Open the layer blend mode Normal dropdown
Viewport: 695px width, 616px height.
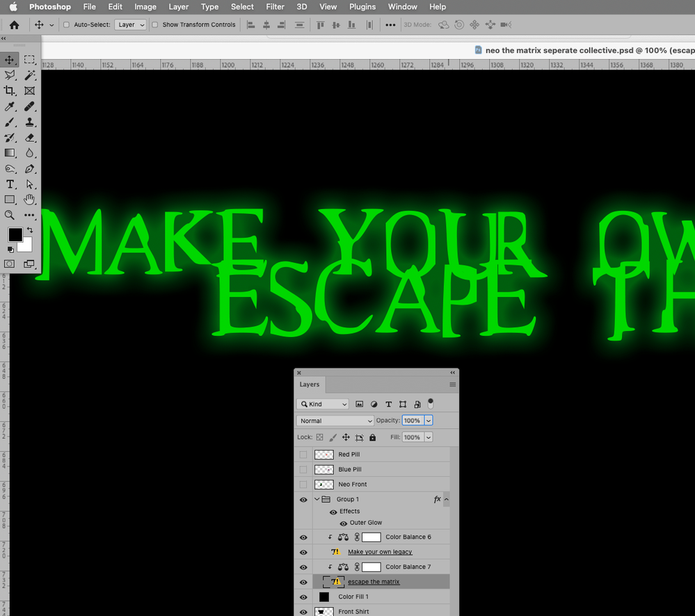[x=334, y=420]
